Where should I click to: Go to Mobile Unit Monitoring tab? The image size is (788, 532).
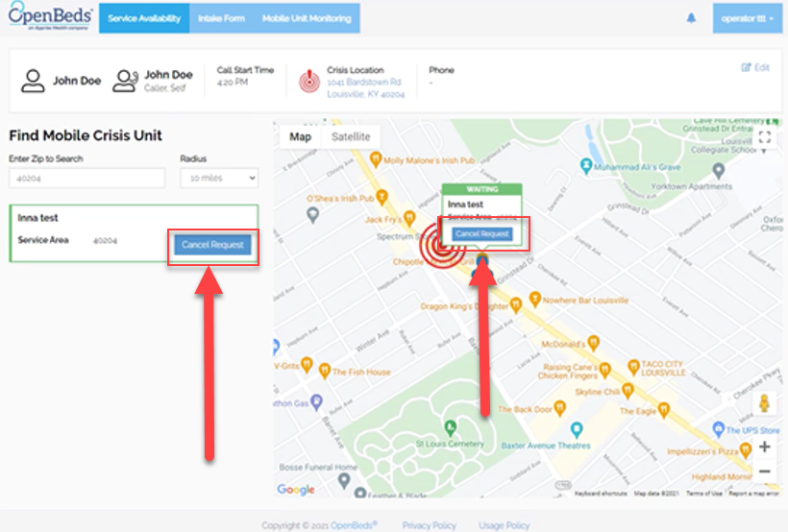[x=308, y=18]
